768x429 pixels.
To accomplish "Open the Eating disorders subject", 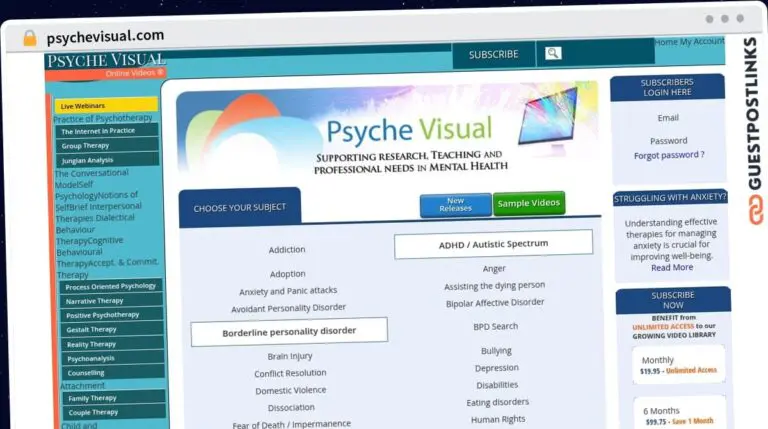I will pos(498,402).
